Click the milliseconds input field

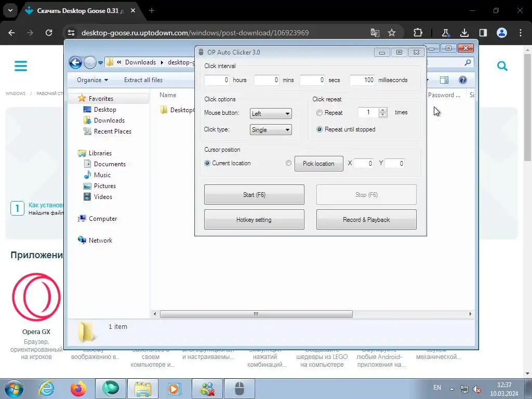click(x=362, y=80)
